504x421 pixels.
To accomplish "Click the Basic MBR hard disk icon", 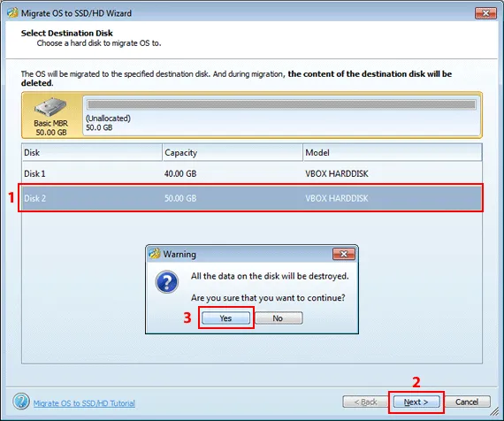I will pos(50,107).
